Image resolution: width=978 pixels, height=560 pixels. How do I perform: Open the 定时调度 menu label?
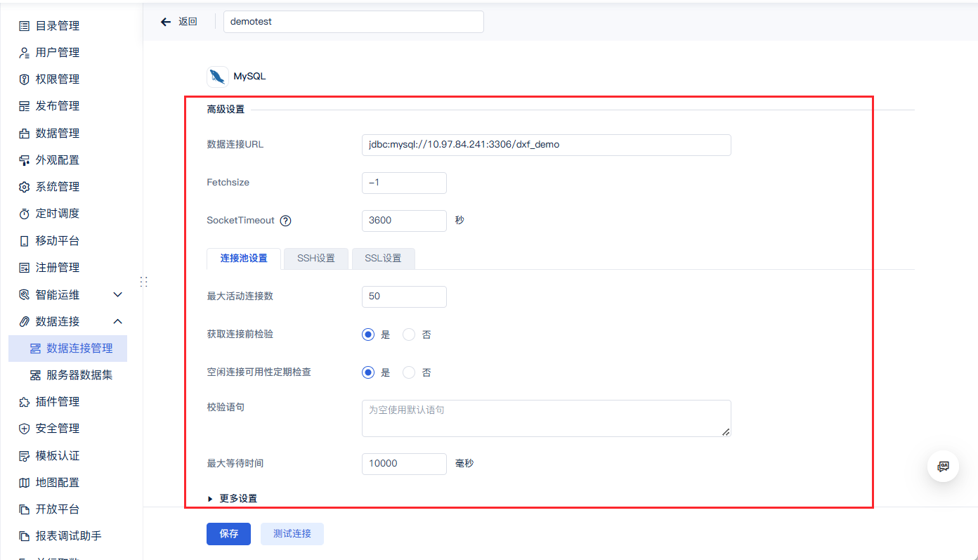58,214
